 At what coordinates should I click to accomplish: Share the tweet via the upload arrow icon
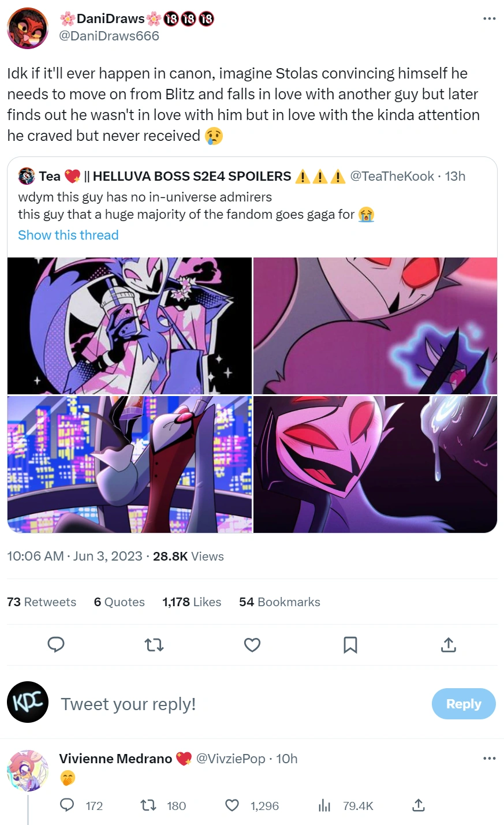tap(448, 645)
